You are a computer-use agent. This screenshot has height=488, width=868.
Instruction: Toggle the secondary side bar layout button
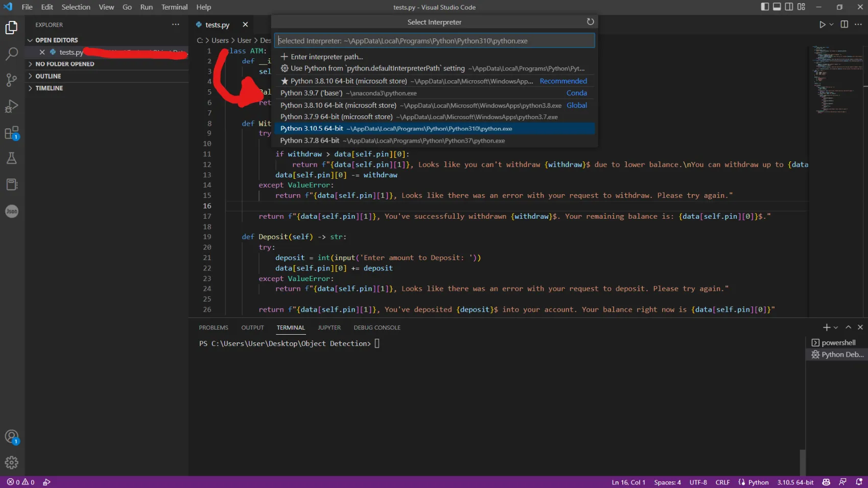click(x=789, y=7)
